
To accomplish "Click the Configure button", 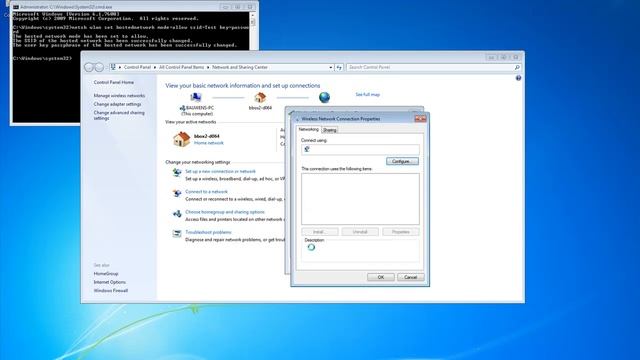I will (x=402, y=161).
